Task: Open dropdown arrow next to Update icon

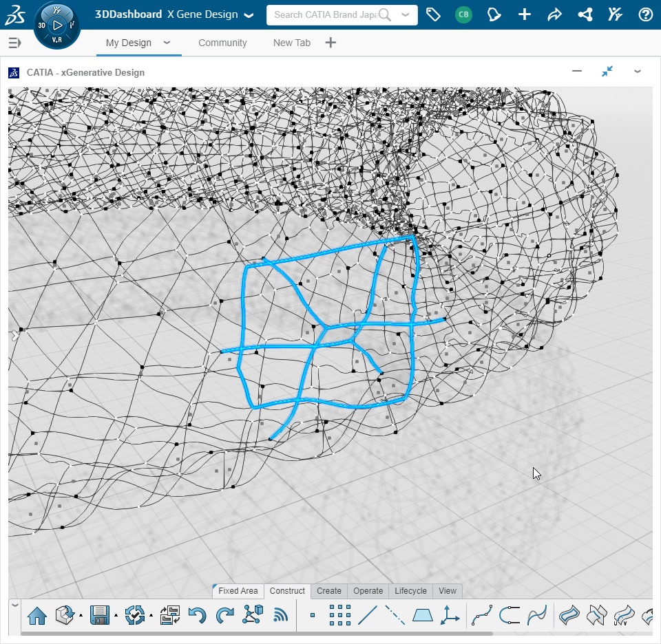Action: pyautogui.click(x=151, y=616)
